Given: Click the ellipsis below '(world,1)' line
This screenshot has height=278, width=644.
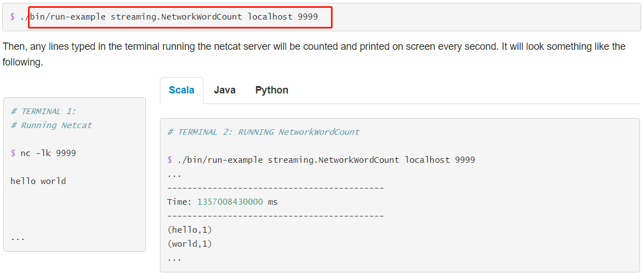Looking at the screenshot, I should (174, 260).
